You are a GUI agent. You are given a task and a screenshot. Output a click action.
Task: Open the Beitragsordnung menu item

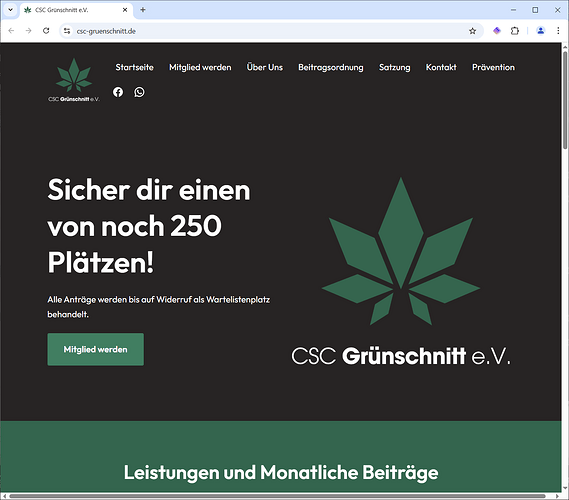tap(331, 67)
